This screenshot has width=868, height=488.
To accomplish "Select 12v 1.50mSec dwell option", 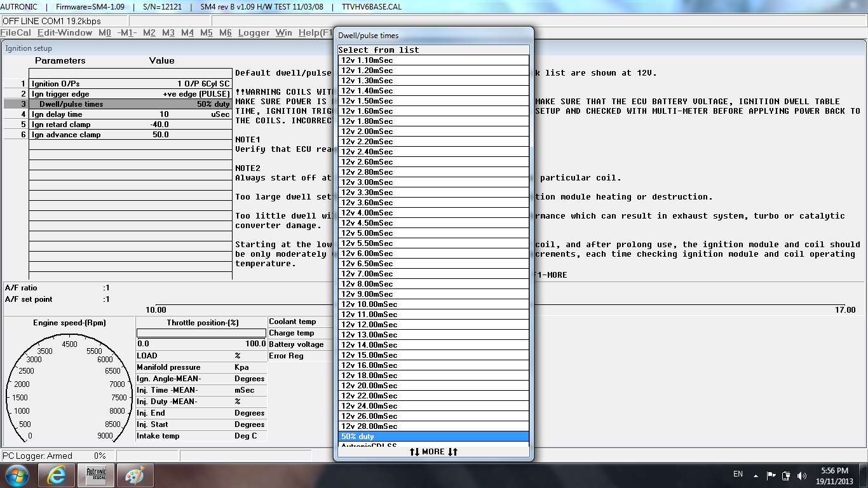I will point(433,101).
